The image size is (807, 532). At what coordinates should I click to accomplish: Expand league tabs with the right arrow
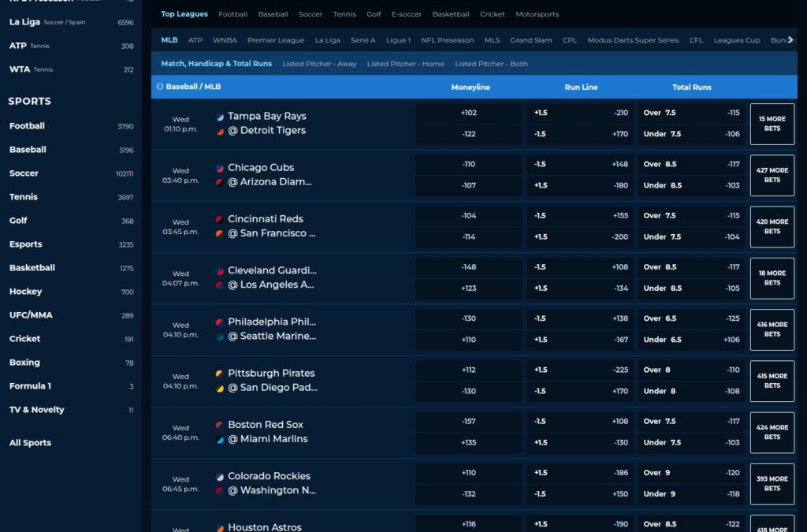[790, 39]
